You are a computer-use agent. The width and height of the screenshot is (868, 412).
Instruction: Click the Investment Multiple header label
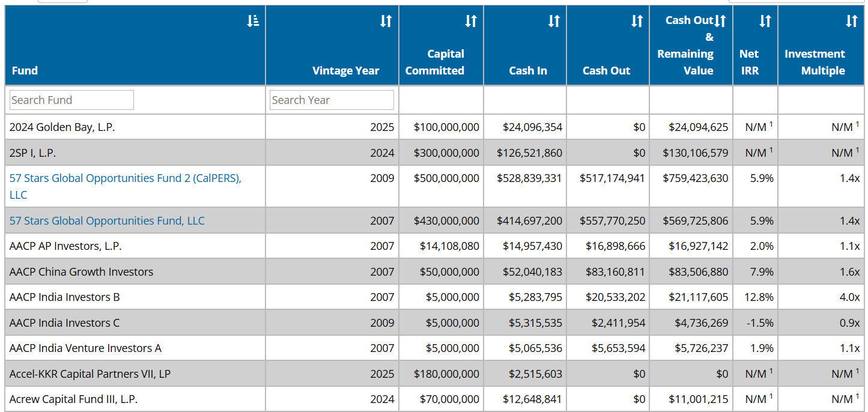[815, 62]
